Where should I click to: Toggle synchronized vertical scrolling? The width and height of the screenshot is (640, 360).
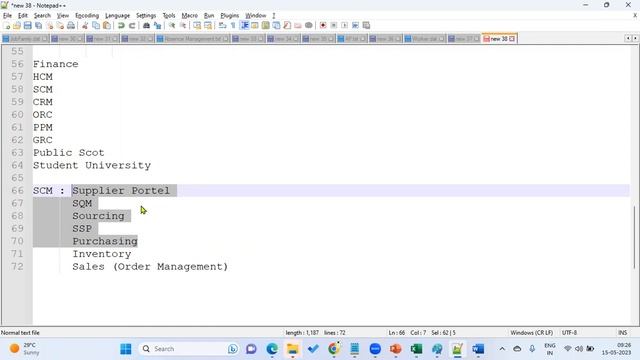click(x=197, y=25)
